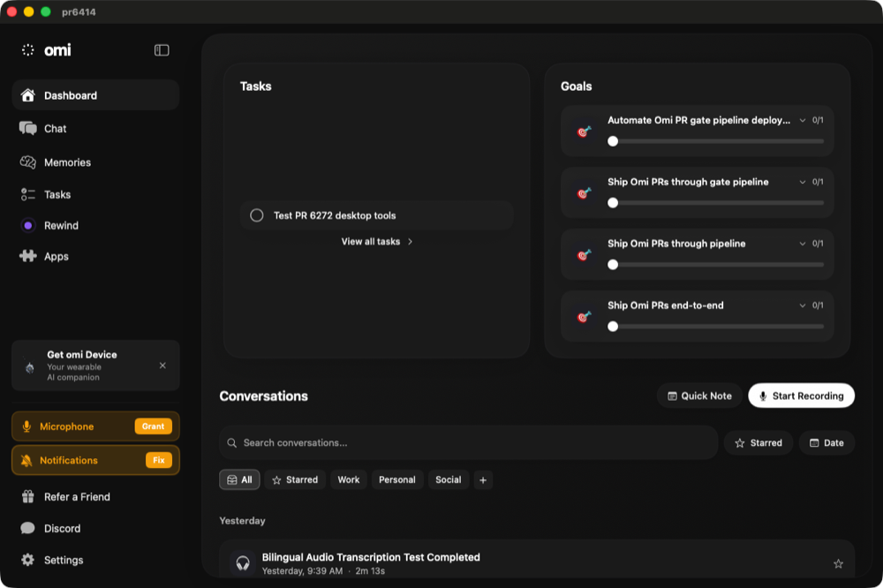
Task: Toggle the sidebar collapse icon
Action: click(162, 50)
